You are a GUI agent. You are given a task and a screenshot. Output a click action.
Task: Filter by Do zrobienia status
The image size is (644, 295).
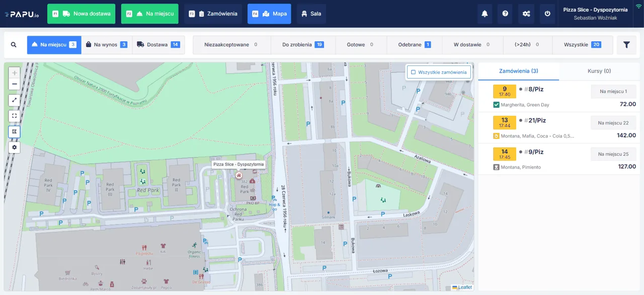tap(303, 45)
